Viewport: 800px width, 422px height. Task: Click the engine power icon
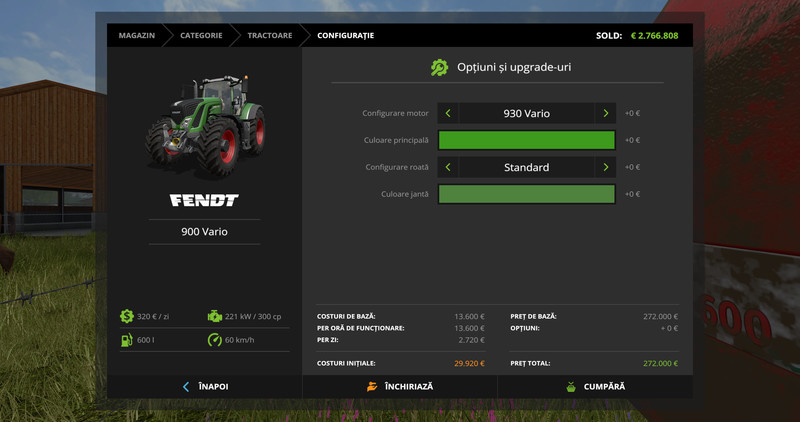point(215,316)
